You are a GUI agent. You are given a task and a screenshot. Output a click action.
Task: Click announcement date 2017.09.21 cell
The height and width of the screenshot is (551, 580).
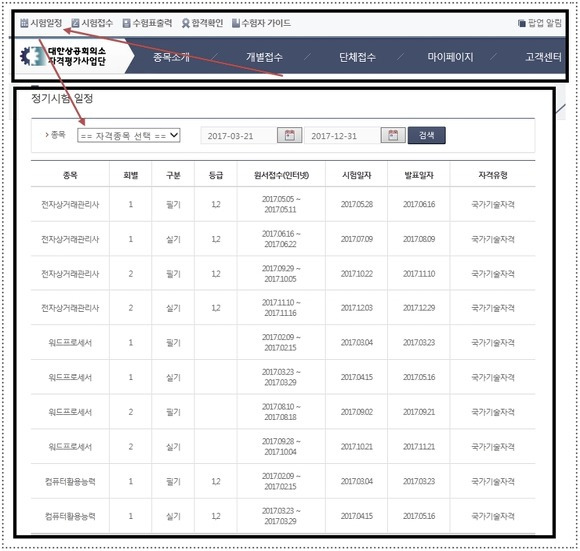[x=419, y=412]
